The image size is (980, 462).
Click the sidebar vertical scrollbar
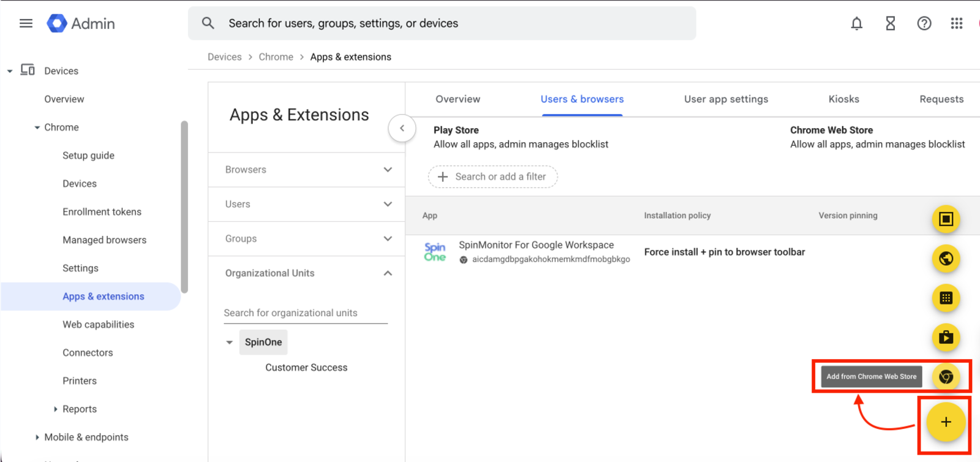[x=184, y=206]
